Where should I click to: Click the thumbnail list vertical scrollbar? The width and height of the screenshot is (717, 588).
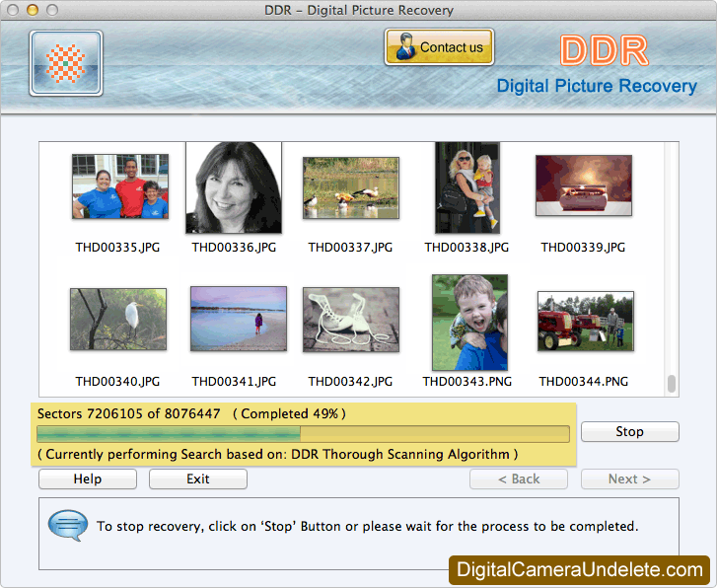tap(672, 268)
